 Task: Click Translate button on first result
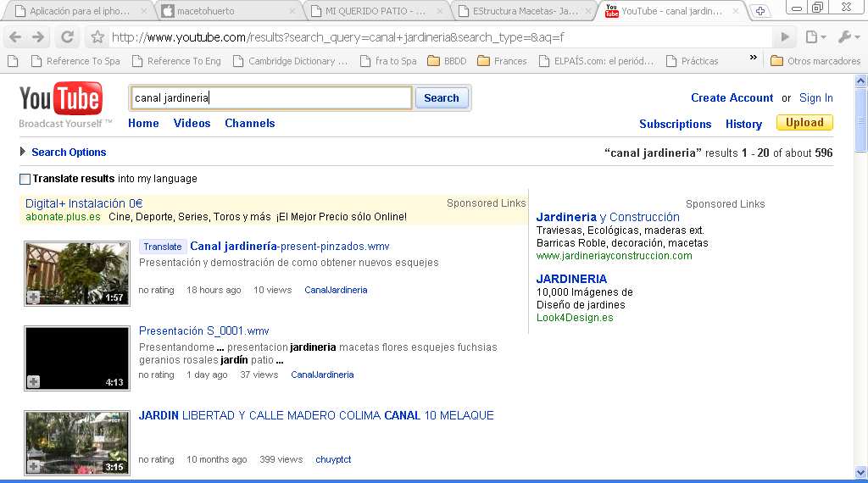162,247
